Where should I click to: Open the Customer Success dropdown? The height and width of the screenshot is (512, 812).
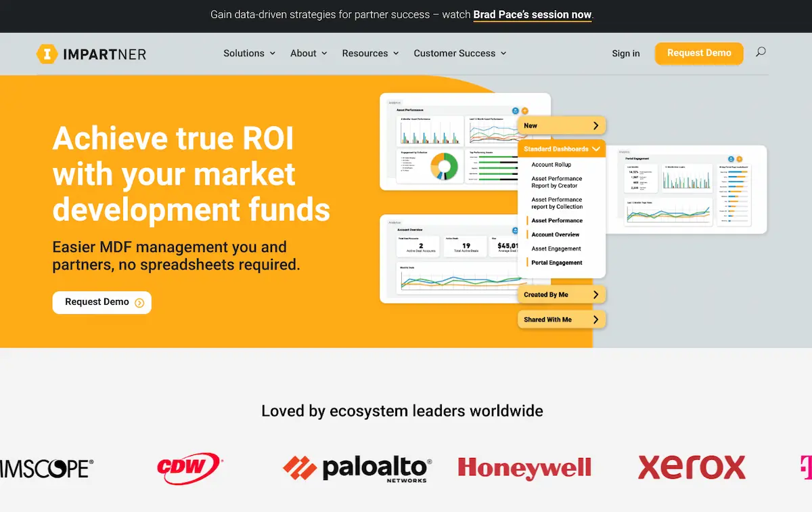460,54
